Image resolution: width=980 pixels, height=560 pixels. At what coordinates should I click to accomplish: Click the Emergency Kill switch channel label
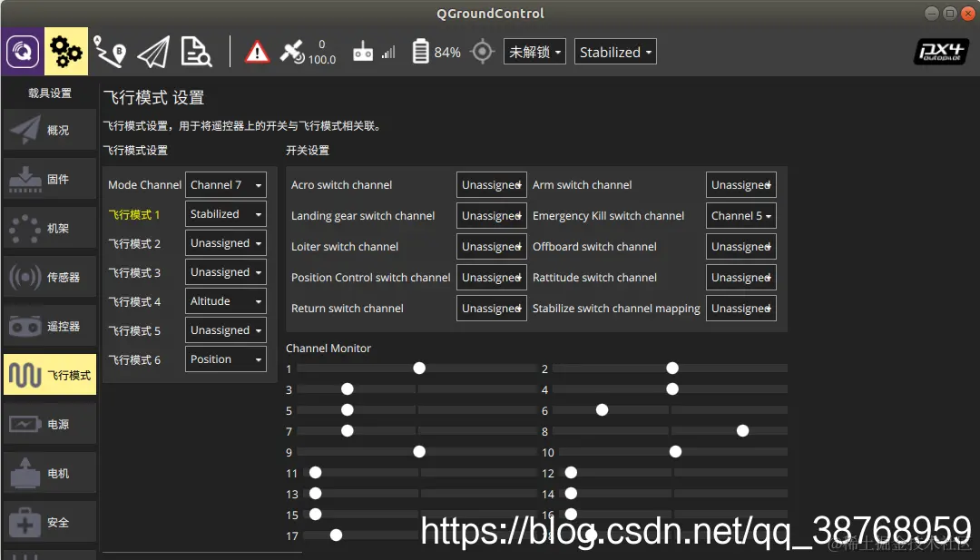[x=608, y=216]
